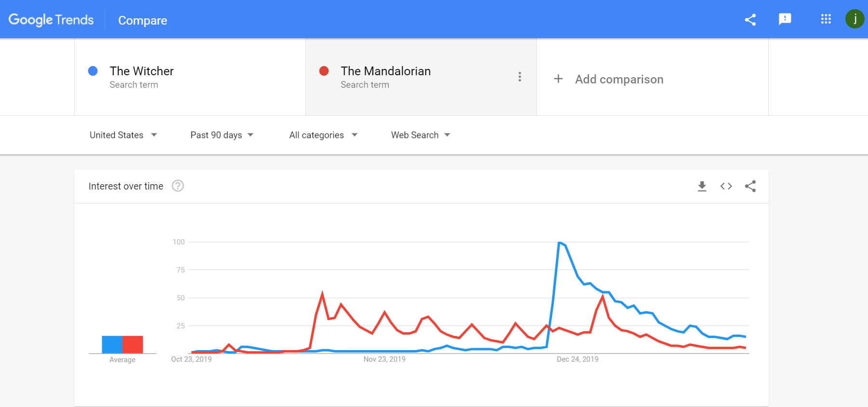The width and height of the screenshot is (868, 407).
Task: Download interest over time CSV
Action: coord(702,186)
